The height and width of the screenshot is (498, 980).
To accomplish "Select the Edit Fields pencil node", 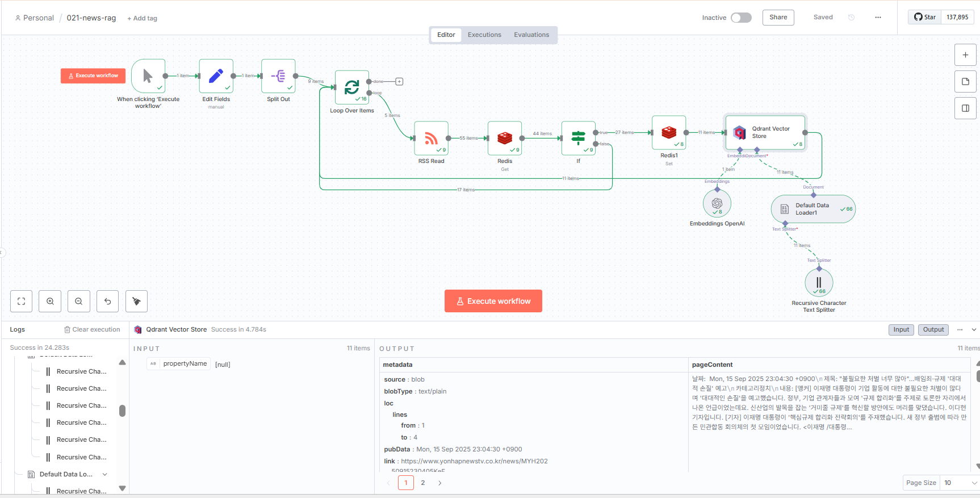I will (x=216, y=76).
